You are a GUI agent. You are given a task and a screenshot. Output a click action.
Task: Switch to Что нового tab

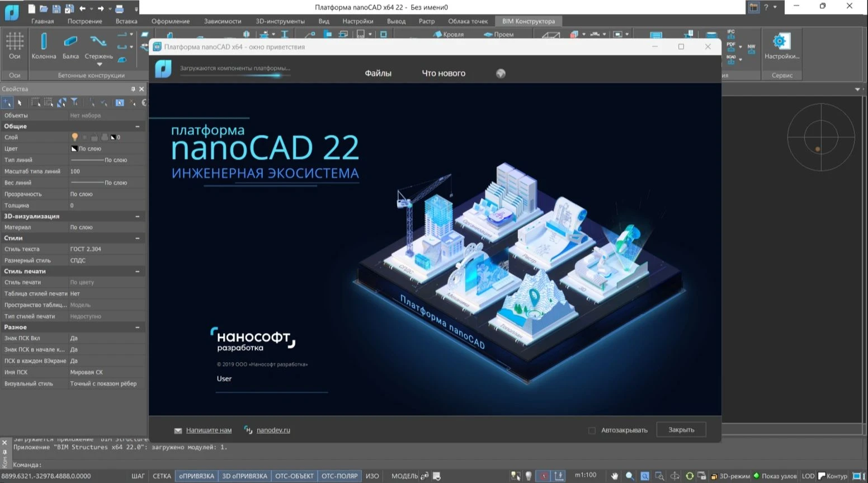[x=443, y=73]
